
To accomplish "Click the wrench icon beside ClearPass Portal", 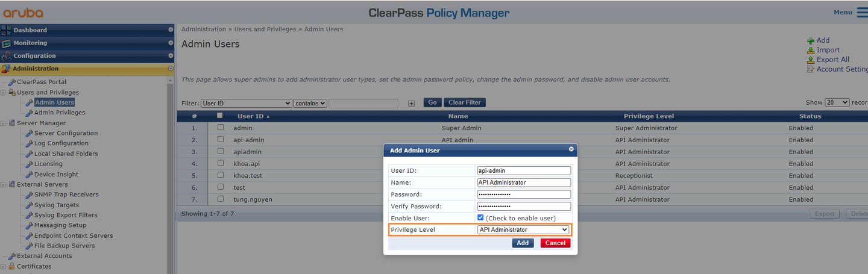I will [11, 82].
